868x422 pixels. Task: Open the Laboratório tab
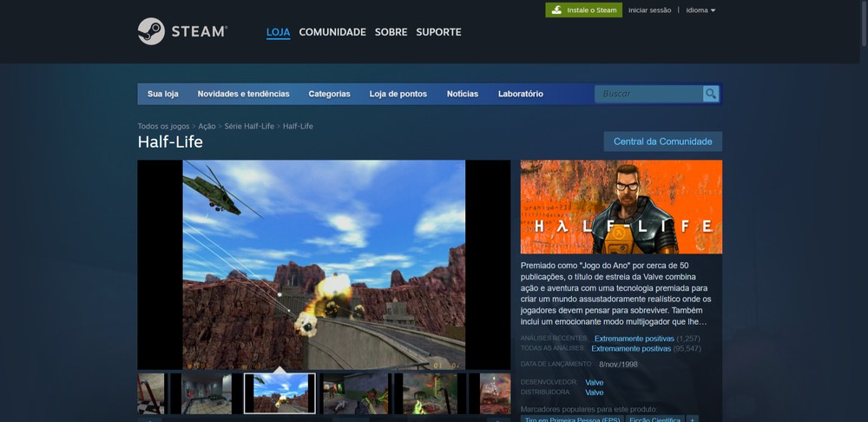tap(520, 94)
